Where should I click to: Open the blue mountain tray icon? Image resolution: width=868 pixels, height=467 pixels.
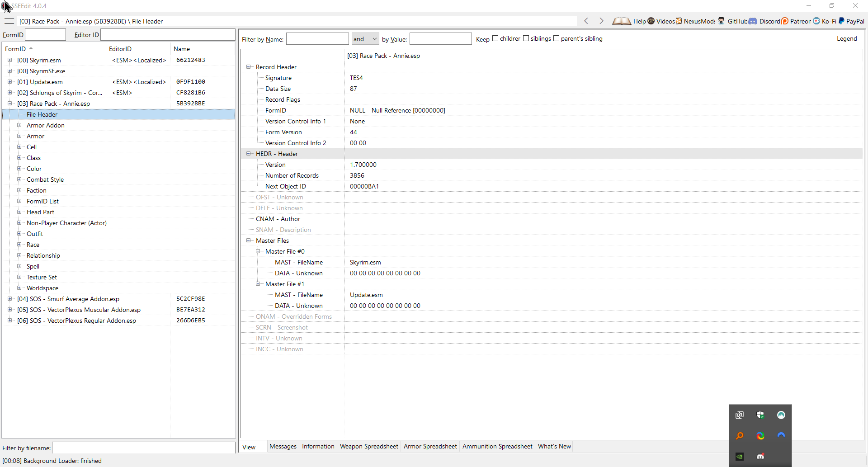781,436
